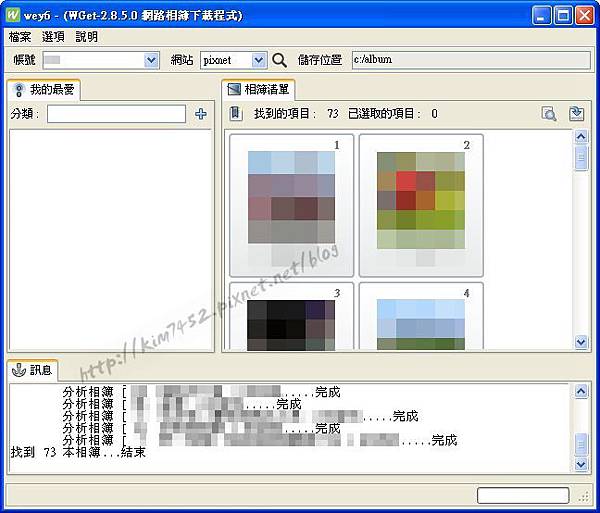Click the bookmark icon left of 找到的項目
This screenshot has height=513, width=600.
pyautogui.click(x=235, y=114)
